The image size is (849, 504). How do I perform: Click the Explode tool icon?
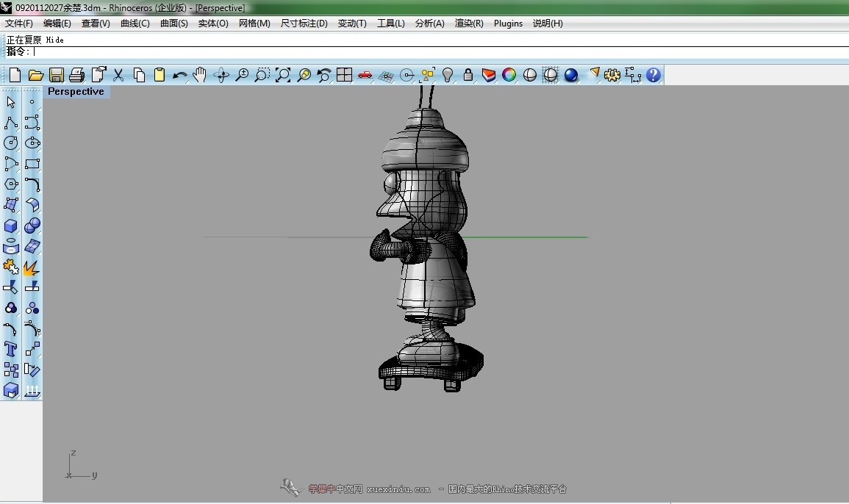click(32, 267)
